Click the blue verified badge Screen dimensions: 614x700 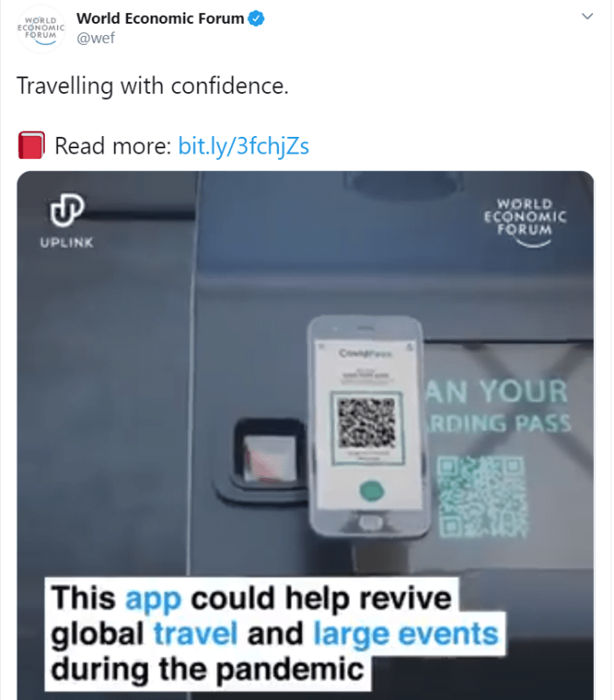256,18
